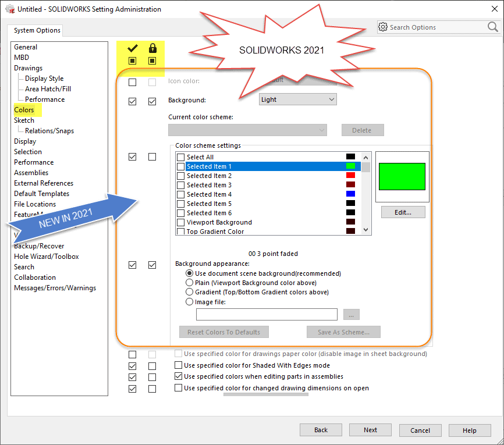This screenshot has height=445, width=504.
Task: Click the gear icon in Search Options
Action: tap(383, 27)
